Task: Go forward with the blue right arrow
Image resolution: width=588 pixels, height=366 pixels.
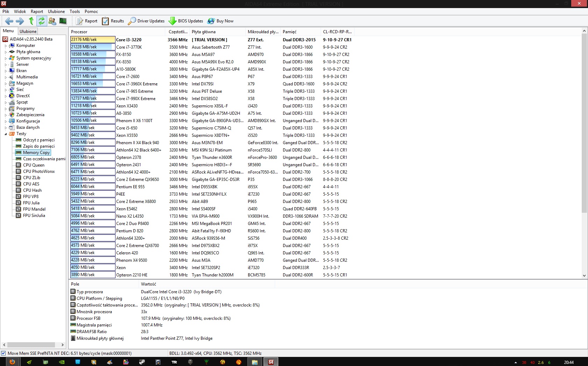Action: pyautogui.click(x=20, y=21)
